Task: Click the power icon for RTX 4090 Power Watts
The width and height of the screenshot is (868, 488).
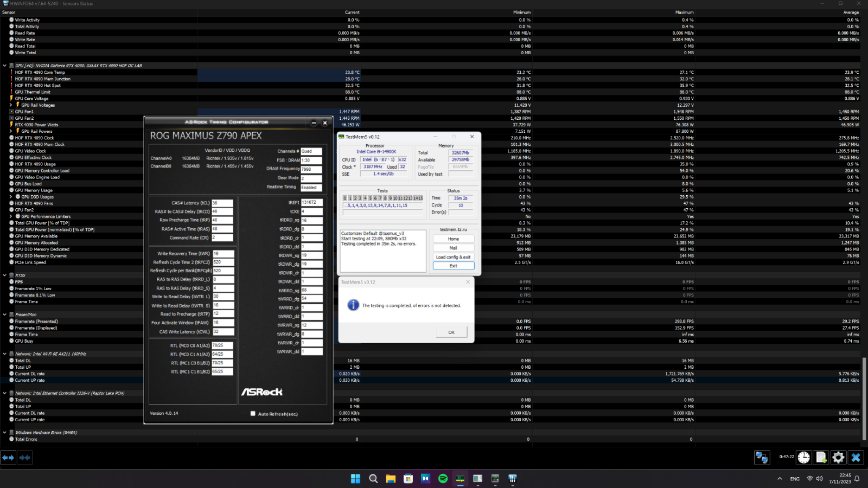Action: coord(11,125)
